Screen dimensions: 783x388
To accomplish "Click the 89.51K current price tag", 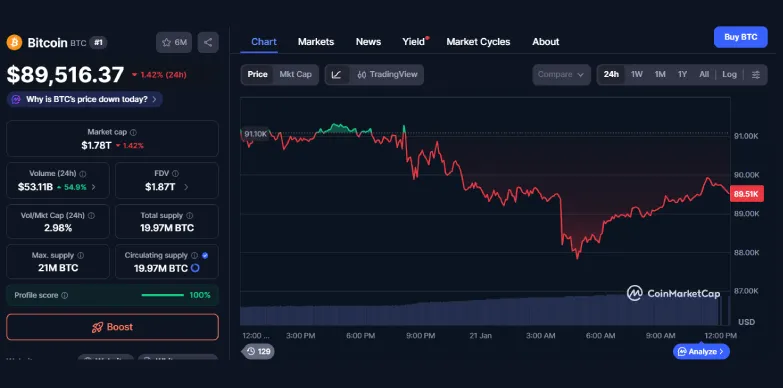I will click(747, 194).
